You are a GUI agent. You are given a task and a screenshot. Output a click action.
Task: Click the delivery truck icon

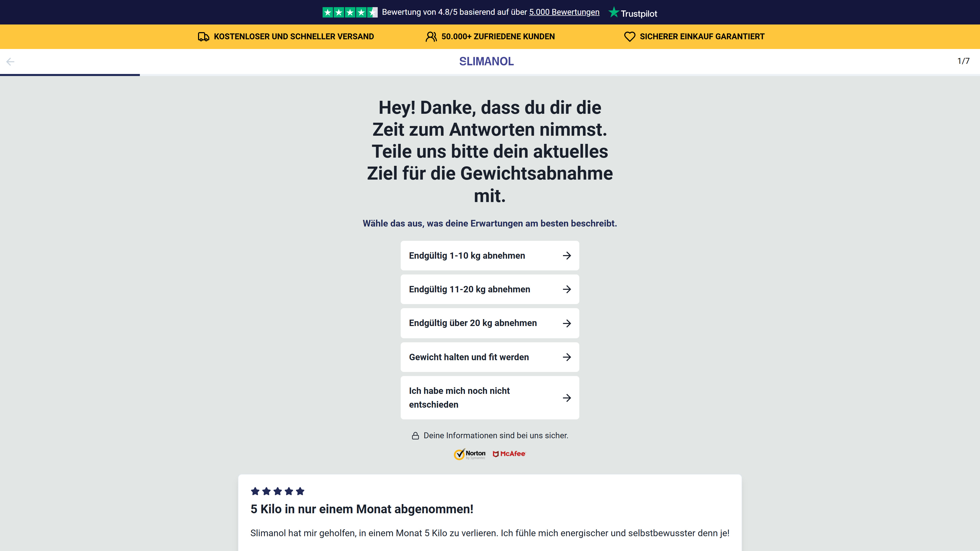[x=204, y=37]
